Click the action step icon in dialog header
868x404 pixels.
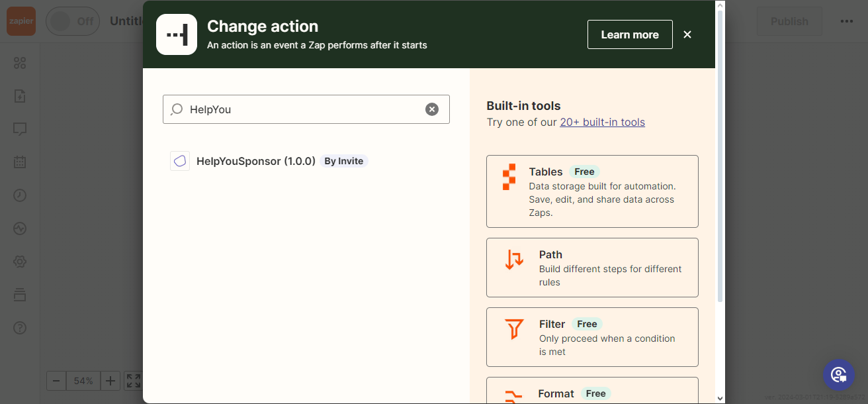(177, 34)
